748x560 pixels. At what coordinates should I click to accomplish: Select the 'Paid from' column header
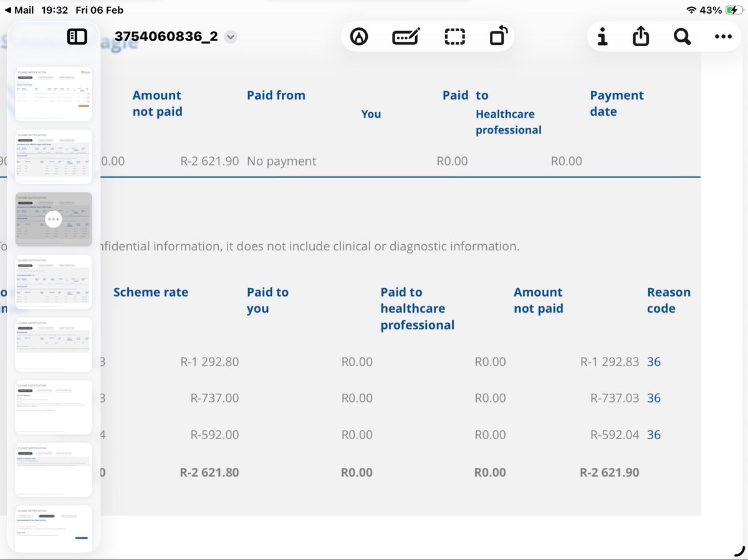point(276,95)
